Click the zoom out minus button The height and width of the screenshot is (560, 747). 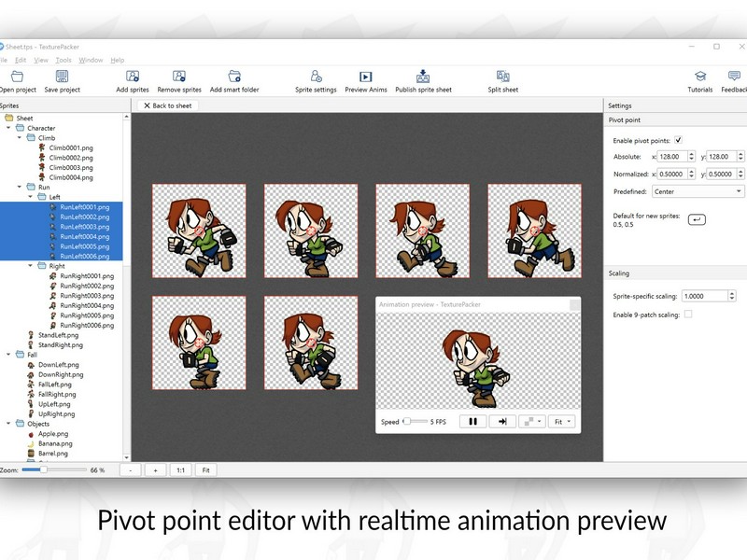coord(131,470)
